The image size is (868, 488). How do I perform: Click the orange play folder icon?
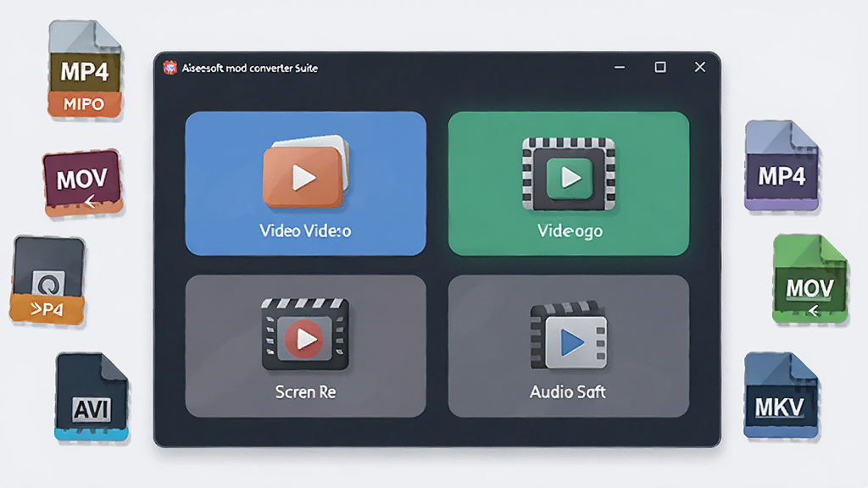pyautogui.click(x=306, y=171)
